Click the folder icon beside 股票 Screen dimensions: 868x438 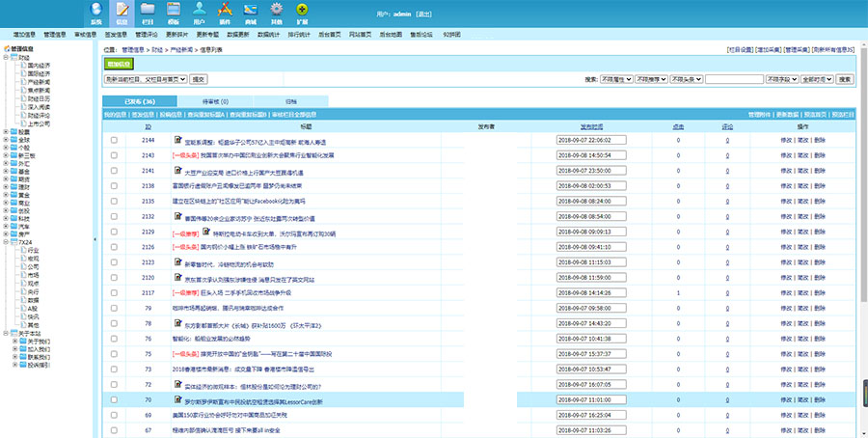[14, 132]
